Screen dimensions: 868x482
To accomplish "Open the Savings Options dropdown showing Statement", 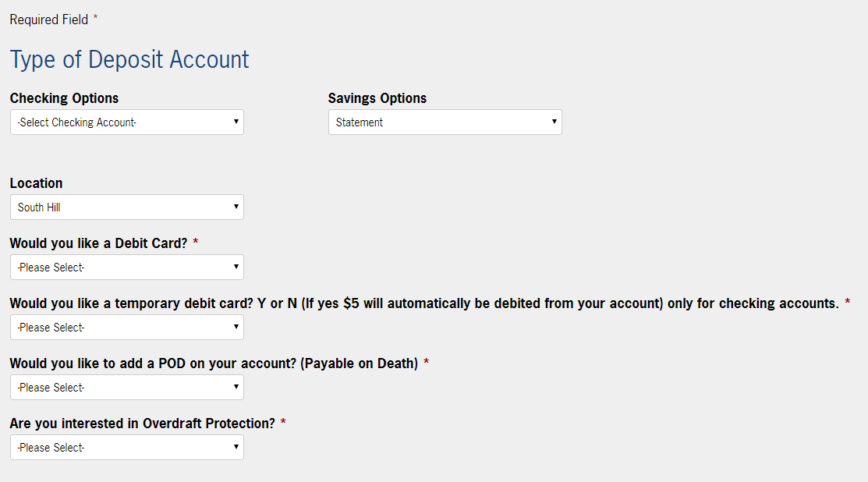I will (445, 122).
